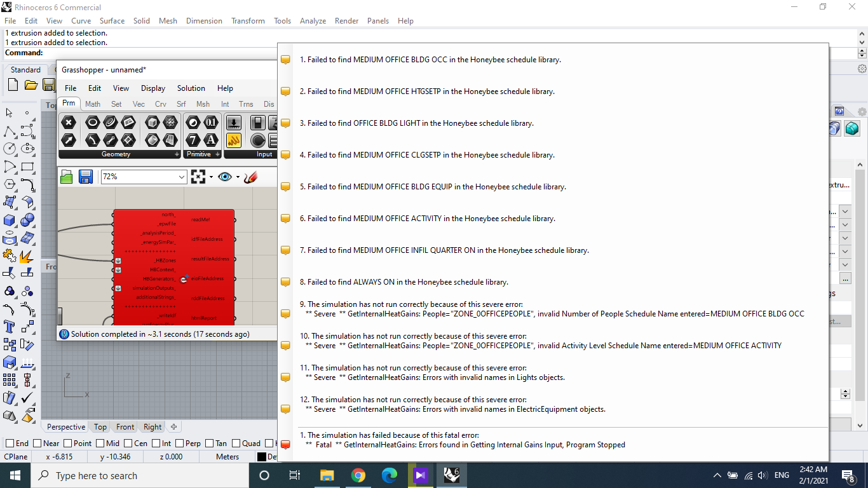Enable the End osnap checkbox

click(10, 444)
